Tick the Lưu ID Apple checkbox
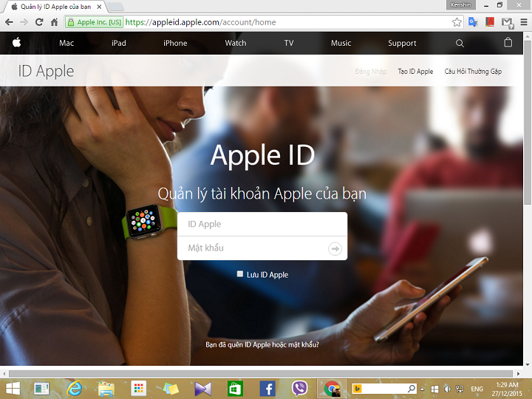The width and height of the screenshot is (532, 399). click(240, 274)
